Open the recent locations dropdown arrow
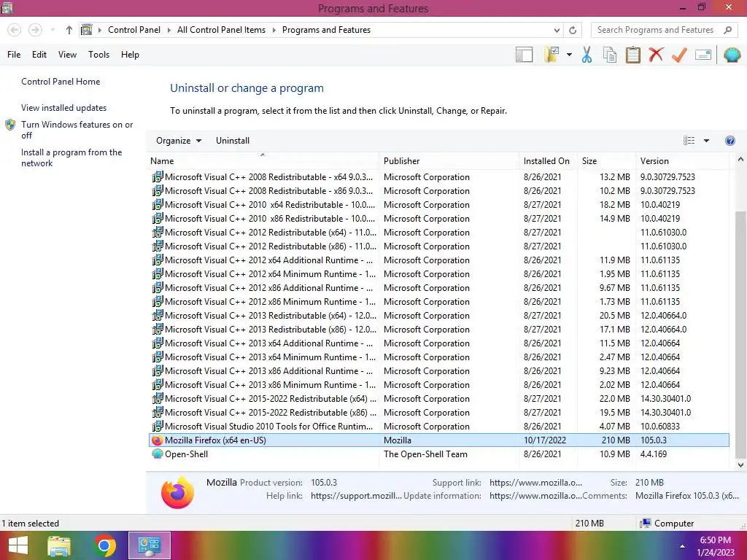The image size is (747, 560). pos(53,30)
